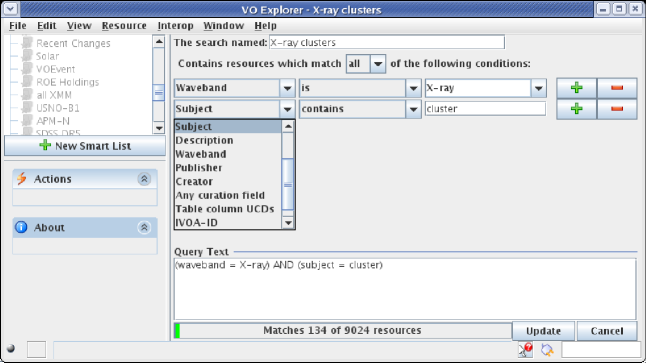Click the USNO-B1 list icon
Image resolution: width=647 pixels, height=363 pixels.
pyautogui.click(x=27, y=107)
